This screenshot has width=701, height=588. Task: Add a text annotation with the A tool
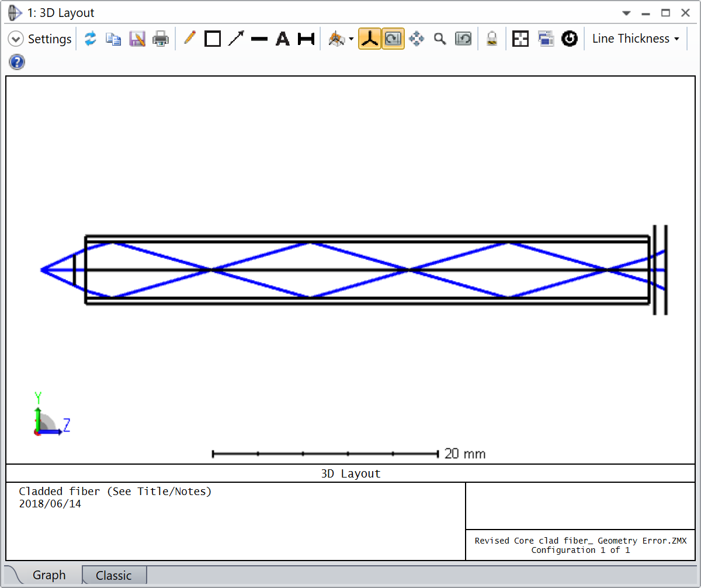tap(283, 39)
